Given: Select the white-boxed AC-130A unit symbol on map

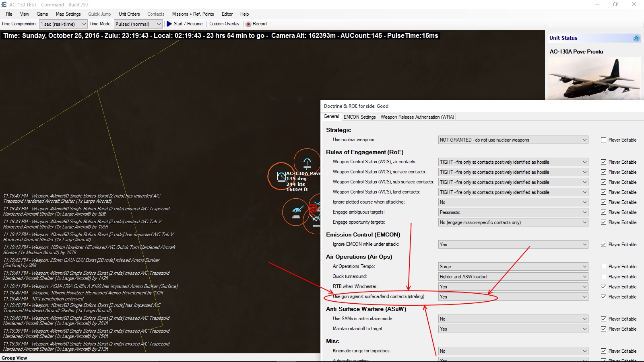Looking at the screenshot, I should pyautogui.click(x=281, y=176).
